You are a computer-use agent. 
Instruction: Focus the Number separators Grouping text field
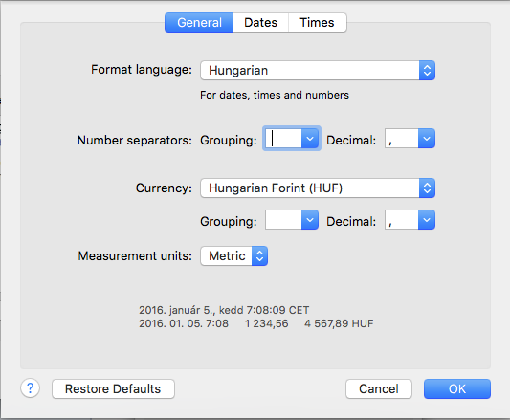coord(283,139)
